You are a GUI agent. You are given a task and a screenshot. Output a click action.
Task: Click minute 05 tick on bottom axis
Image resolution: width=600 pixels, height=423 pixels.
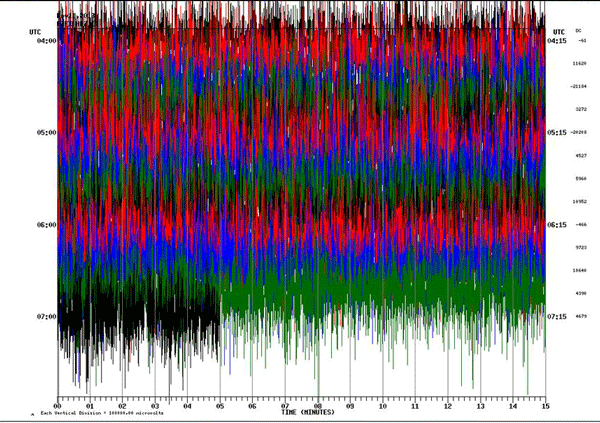tap(220, 406)
